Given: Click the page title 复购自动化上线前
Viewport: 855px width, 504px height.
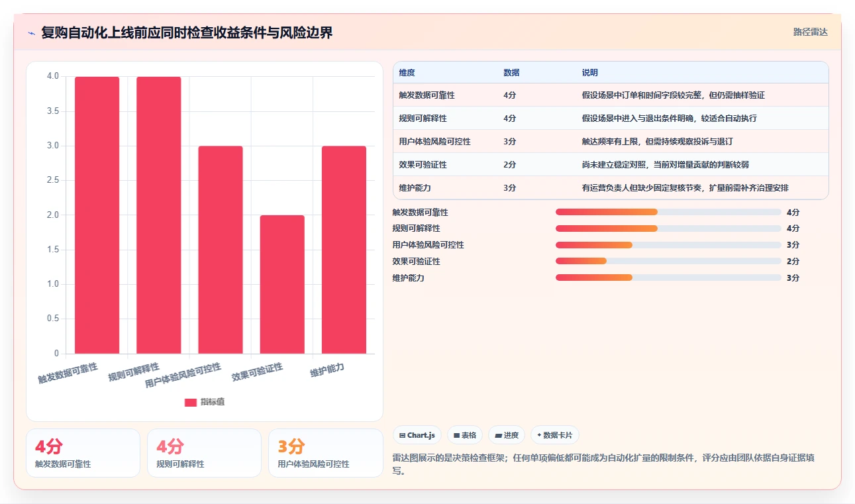Looking at the screenshot, I should pyautogui.click(x=187, y=33).
